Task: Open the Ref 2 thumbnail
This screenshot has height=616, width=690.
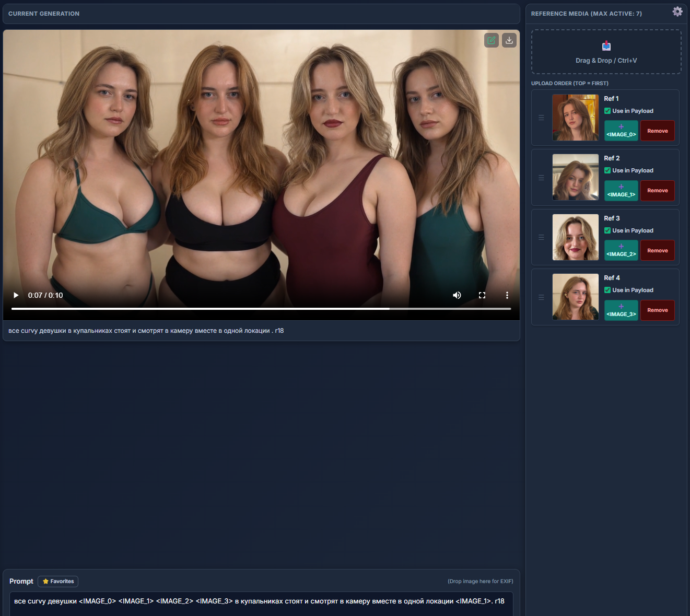Action: point(576,177)
